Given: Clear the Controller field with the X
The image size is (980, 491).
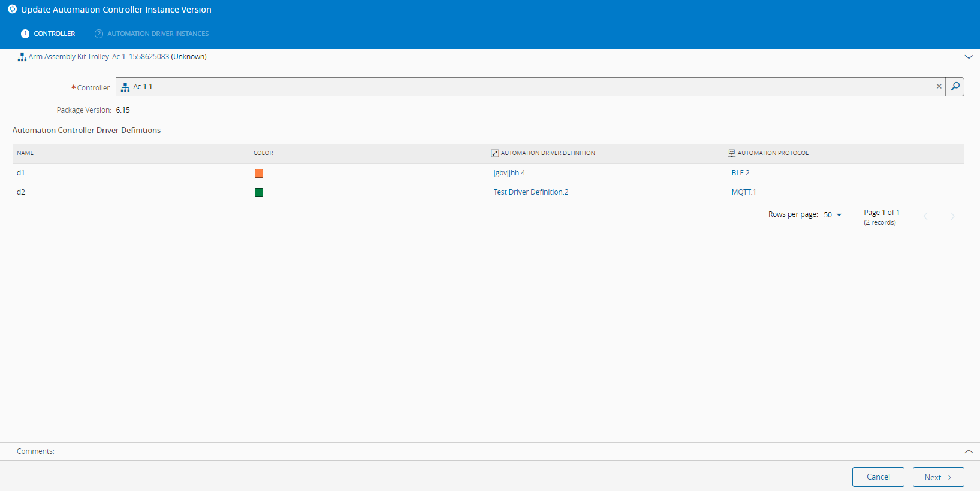Looking at the screenshot, I should click(939, 87).
